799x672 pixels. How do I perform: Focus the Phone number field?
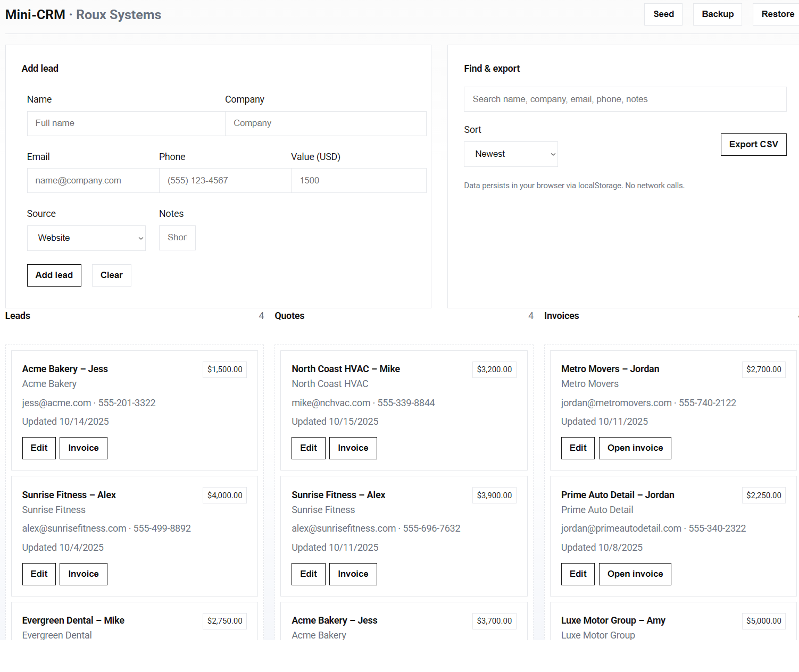tap(225, 181)
